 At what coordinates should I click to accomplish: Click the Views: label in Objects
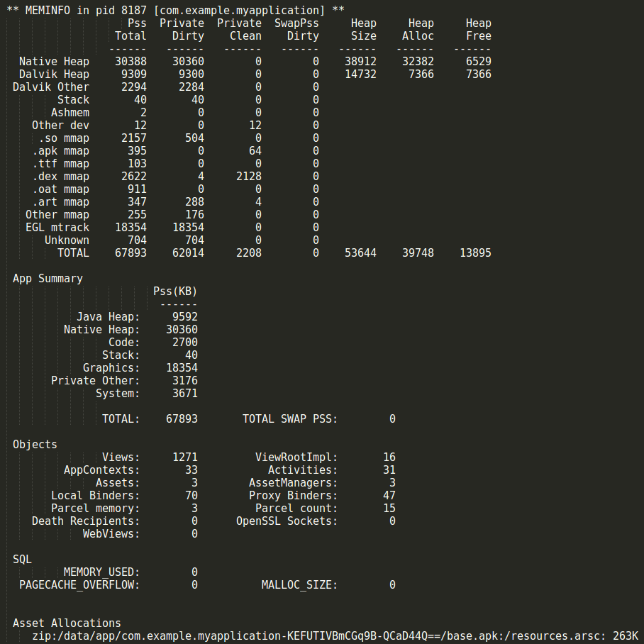click(x=121, y=457)
